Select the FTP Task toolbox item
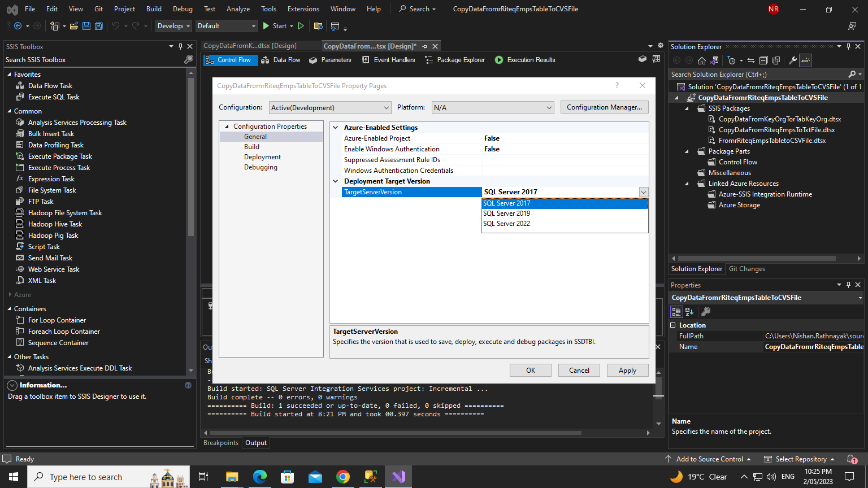This screenshot has height=488, width=868. tap(41, 202)
